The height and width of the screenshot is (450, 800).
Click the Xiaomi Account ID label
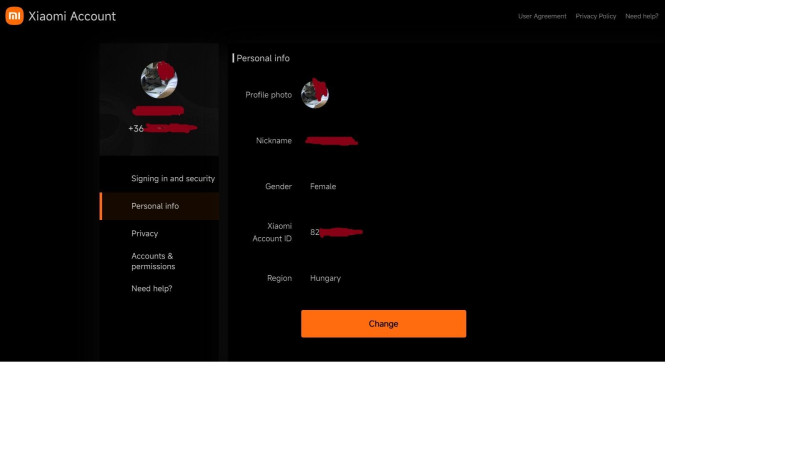coord(272,232)
